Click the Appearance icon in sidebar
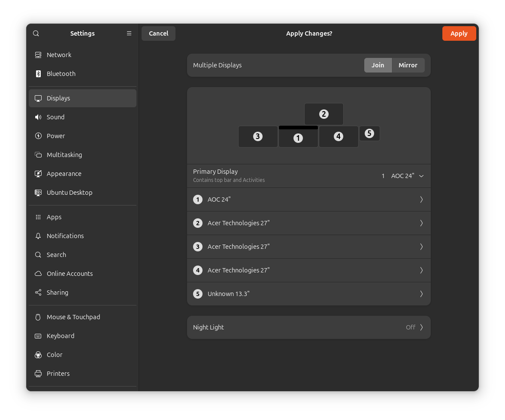Viewport: 505px width, 420px height. (38, 174)
